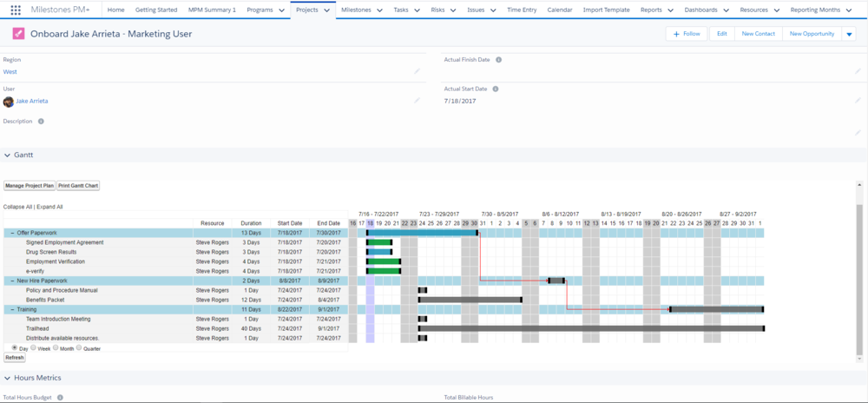Open the Reports tab dropdown arrow
This screenshot has width=868, height=403.
670,10
